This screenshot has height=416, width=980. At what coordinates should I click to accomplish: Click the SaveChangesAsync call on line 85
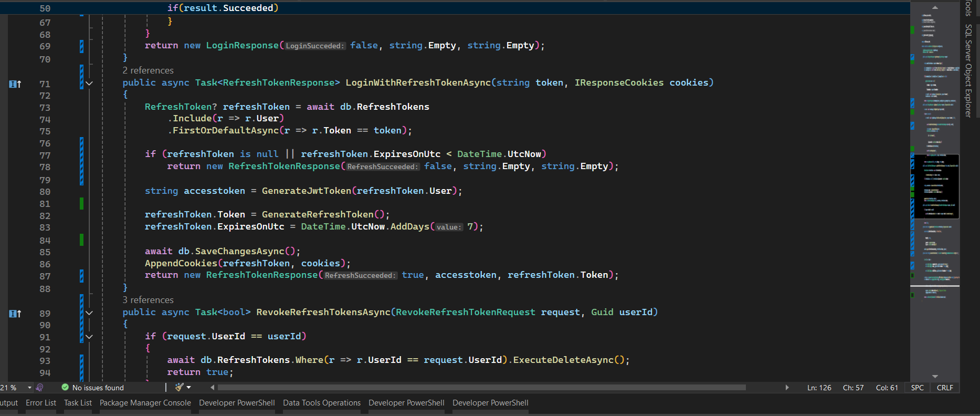(239, 251)
